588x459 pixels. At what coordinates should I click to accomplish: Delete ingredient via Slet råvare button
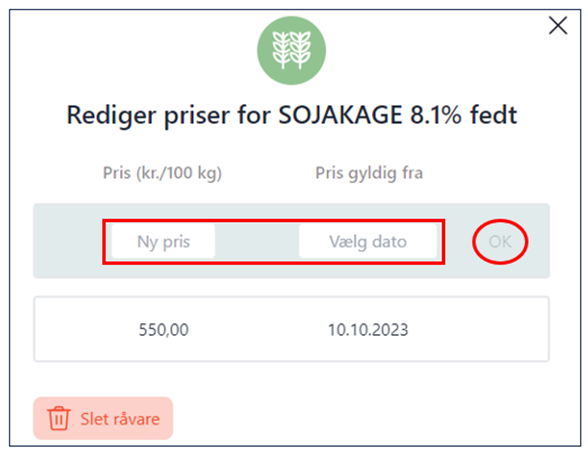[x=103, y=418]
